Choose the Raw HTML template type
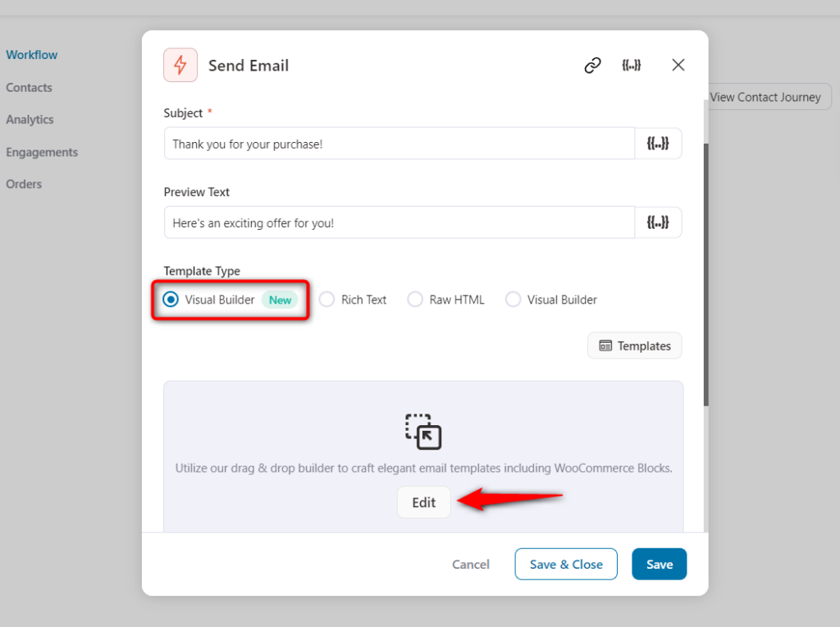The image size is (840, 627). click(x=415, y=300)
